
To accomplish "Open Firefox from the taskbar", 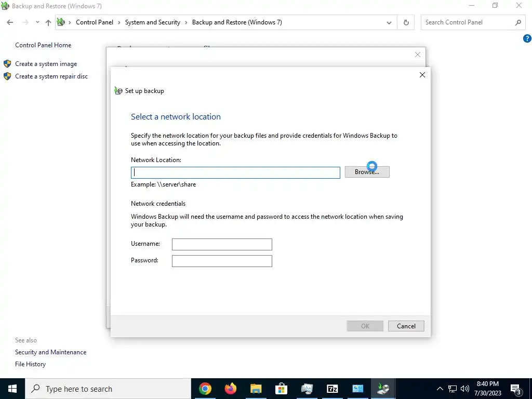I will 230,389.
